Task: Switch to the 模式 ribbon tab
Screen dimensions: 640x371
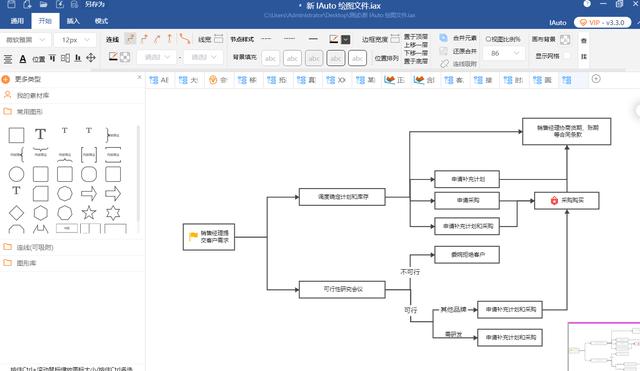Action: tap(101, 21)
